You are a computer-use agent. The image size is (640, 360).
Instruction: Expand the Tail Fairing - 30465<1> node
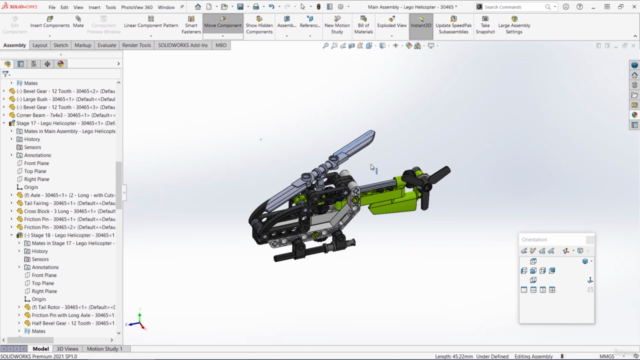click(11, 203)
